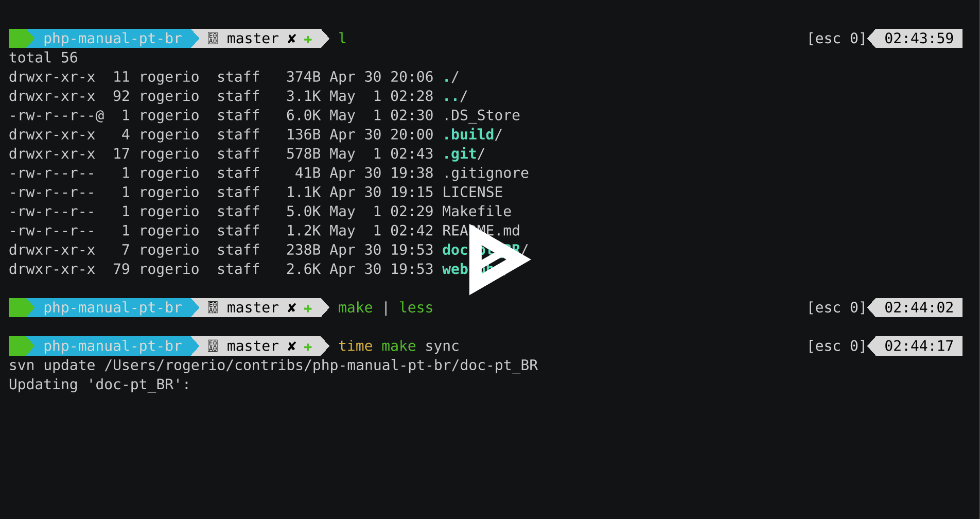Image resolution: width=980 pixels, height=519 pixels.
Task: Click the 02:43:59 timestamp
Action: [919, 39]
